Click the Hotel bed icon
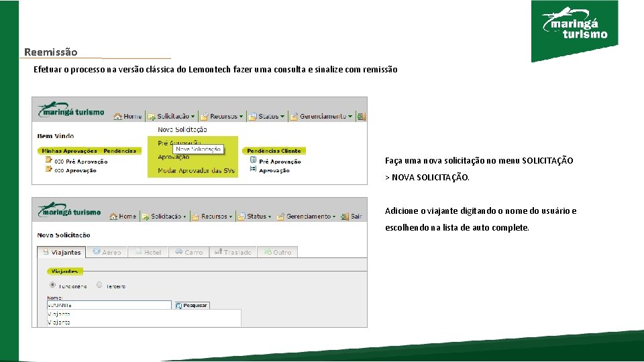 point(138,251)
